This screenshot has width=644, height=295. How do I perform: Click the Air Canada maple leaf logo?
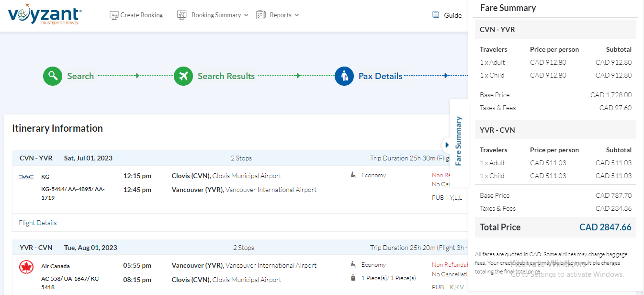[x=26, y=267]
